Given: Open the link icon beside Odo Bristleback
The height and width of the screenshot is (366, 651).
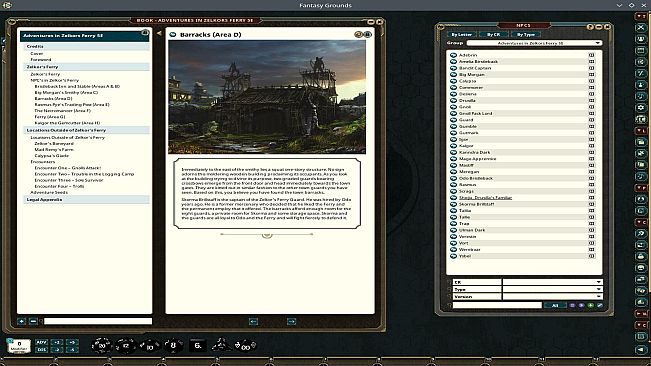Looking at the screenshot, I should pos(453,178).
